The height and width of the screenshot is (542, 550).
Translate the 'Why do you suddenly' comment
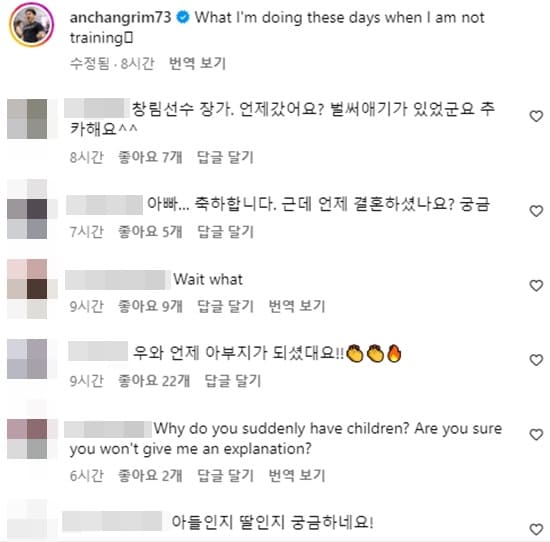(297, 476)
